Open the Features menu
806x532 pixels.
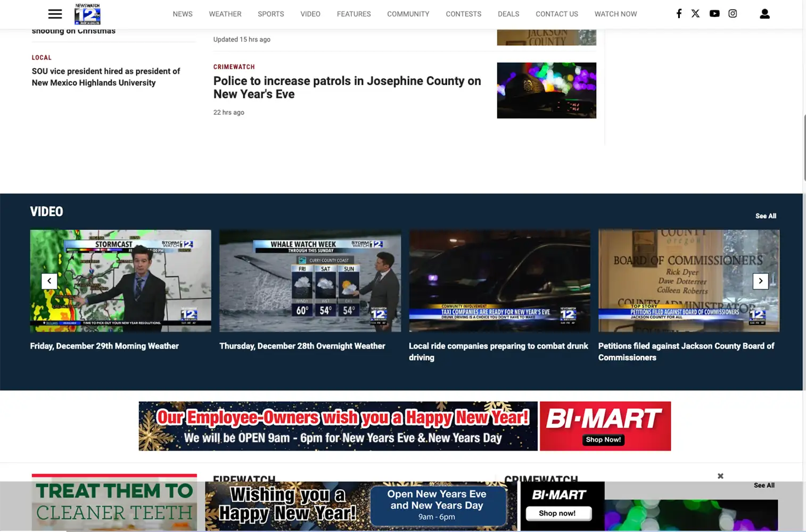[354, 14]
